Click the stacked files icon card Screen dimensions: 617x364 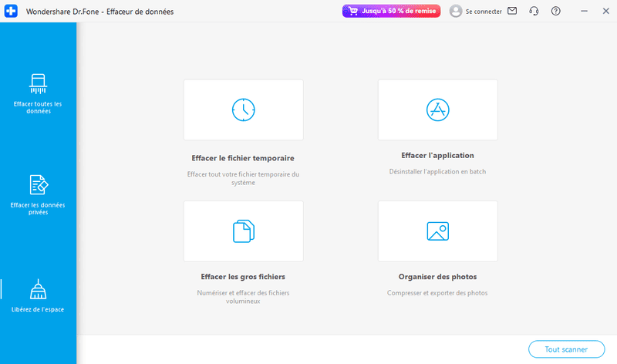point(244,231)
